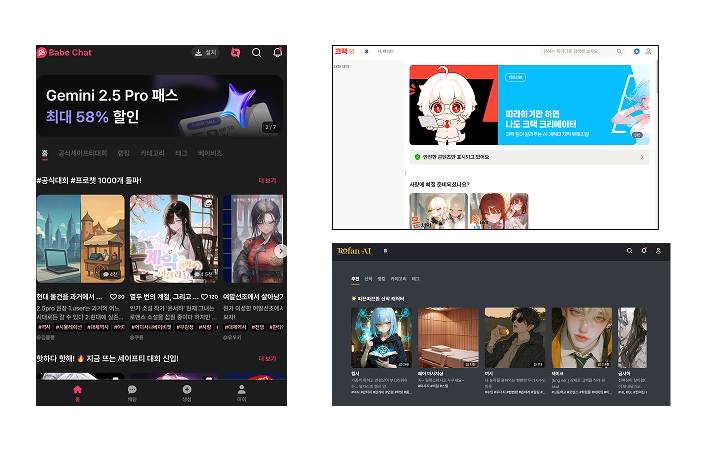This screenshot has height=451, width=707.
Task: Switch to the 카테고리 tab in Babe Chat
Action: tap(152, 153)
